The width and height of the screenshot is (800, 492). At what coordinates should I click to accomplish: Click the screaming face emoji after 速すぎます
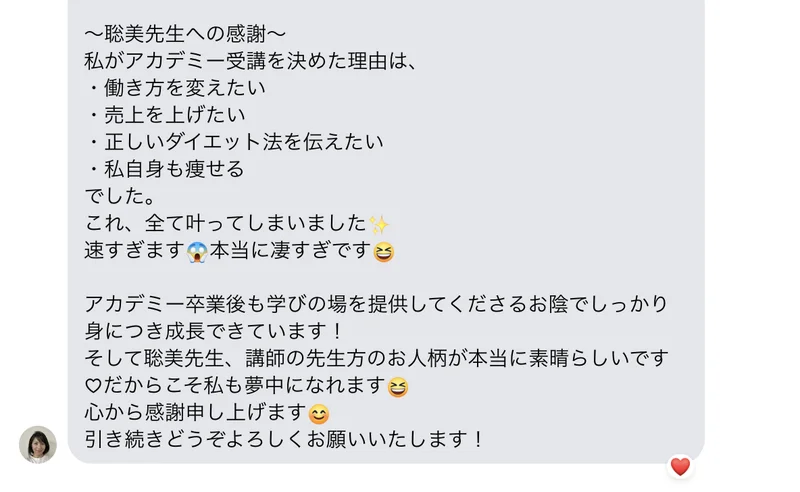pos(197,252)
